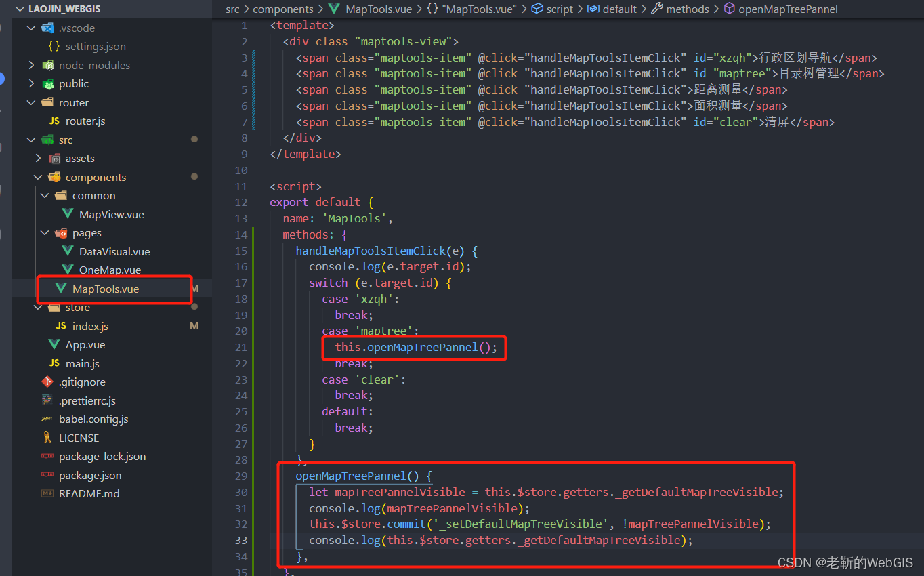Click the git icon beside .gitignore
The width and height of the screenshot is (924, 576).
[x=47, y=382]
